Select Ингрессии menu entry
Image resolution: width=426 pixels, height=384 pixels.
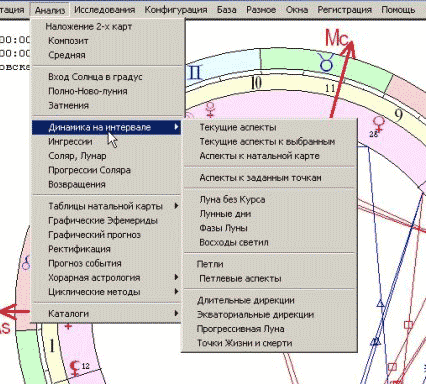[x=107, y=142]
